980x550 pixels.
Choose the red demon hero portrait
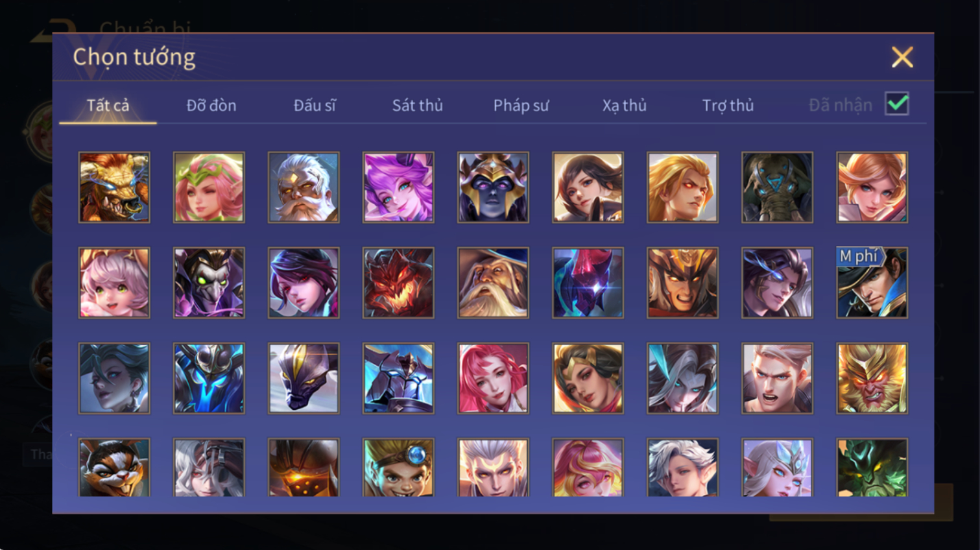click(398, 283)
